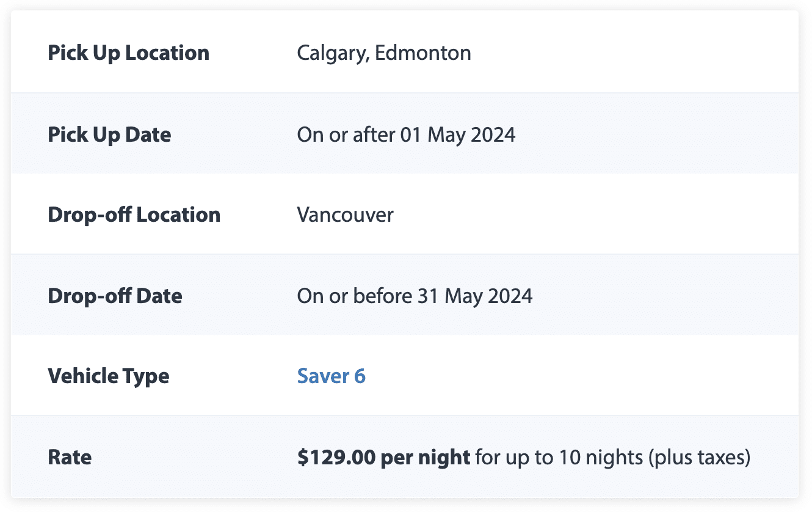Screen dimensions: 812x512
Task: Click the Vancouver drop-off value
Action: tap(345, 215)
